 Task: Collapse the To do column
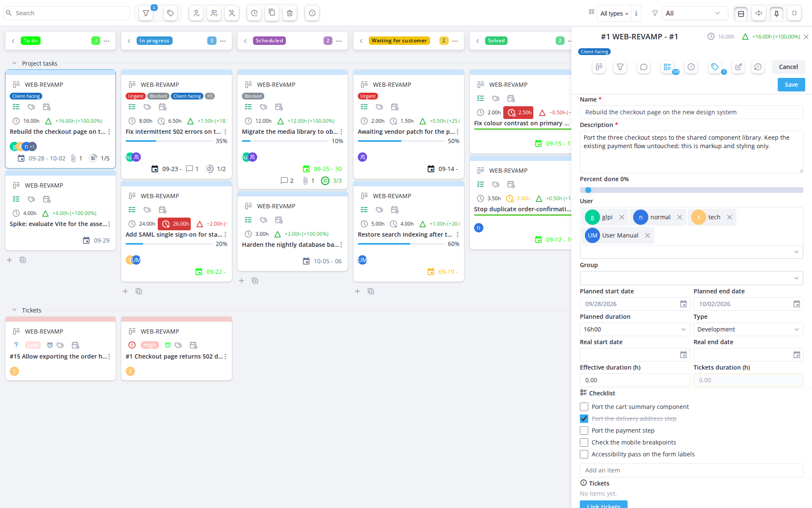[x=13, y=41]
